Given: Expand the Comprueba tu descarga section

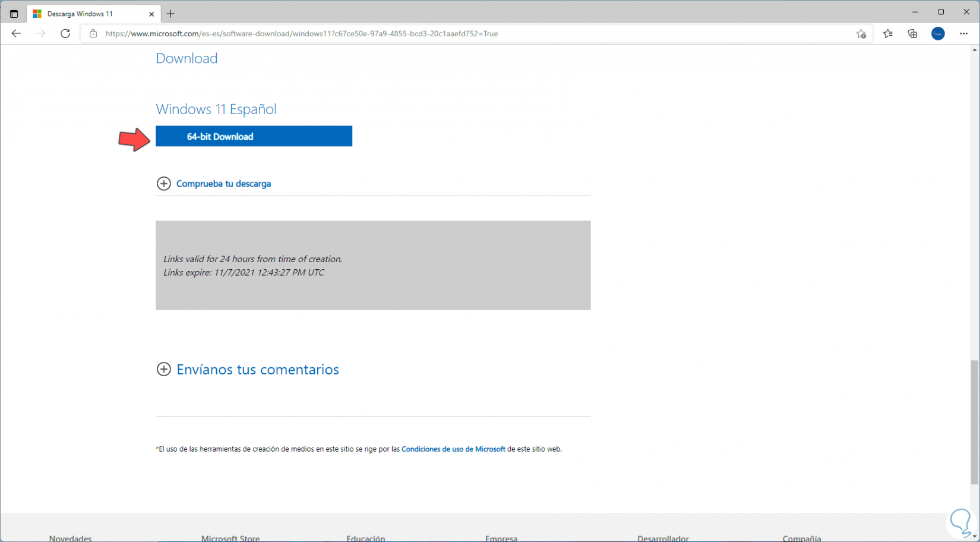Looking at the screenshot, I should pyautogui.click(x=214, y=184).
